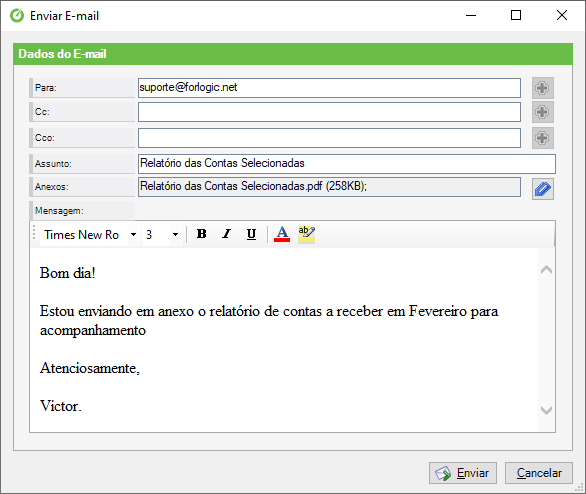Click the toolbar grip handle dots

34,232
